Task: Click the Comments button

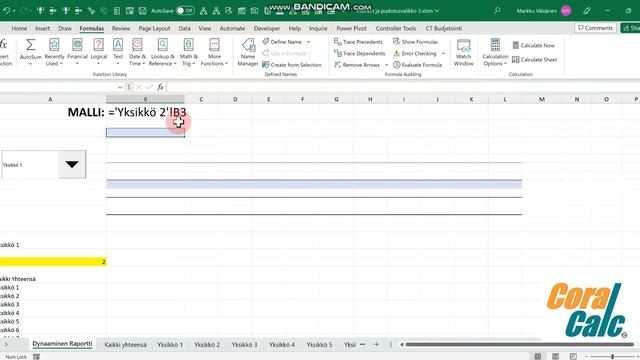Action: click(x=596, y=28)
